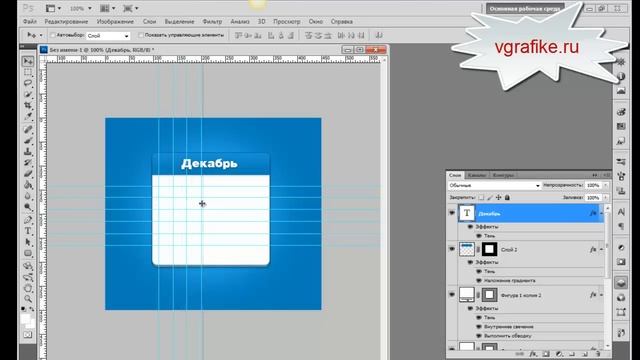Click the Layers panel icon in the dock
The image size is (640, 360).
(621, 282)
